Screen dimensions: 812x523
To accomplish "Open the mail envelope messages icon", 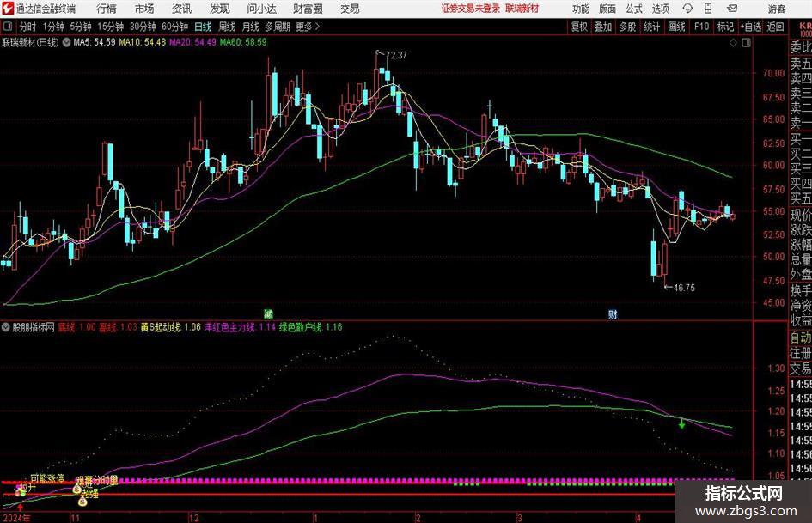I will [x=732, y=9].
